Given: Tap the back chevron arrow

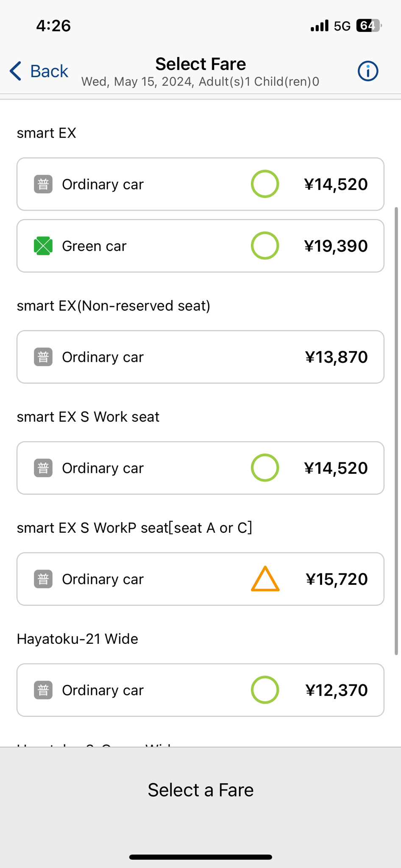Looking at the screenshot, I should [x=16, y=71].
